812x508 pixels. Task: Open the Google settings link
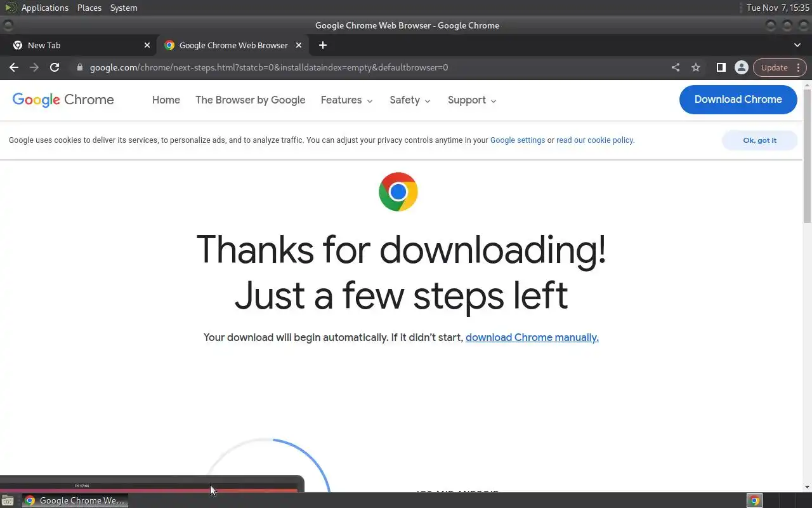click(x=518, y=140)
